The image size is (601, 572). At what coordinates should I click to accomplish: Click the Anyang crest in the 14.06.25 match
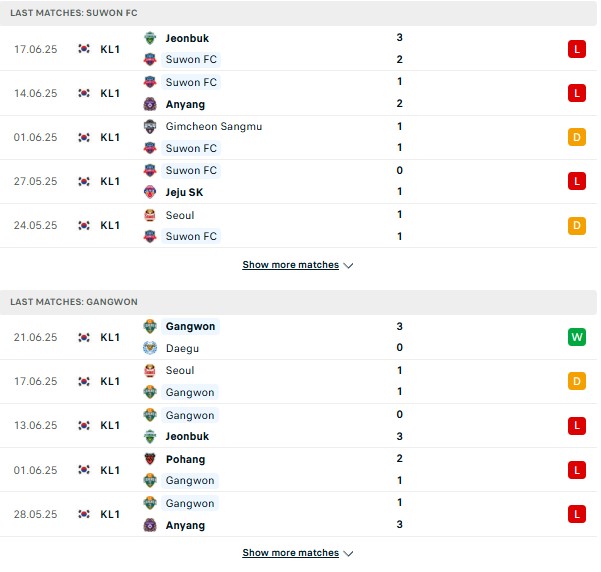pyautogui.click(x=150, y=104)
